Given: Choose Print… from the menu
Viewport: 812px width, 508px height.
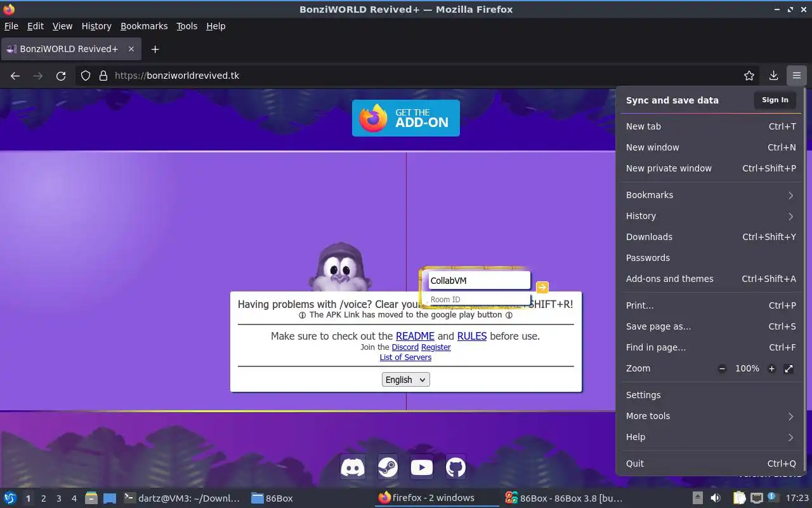Looking at the screenshot, I should coord(710,305).
